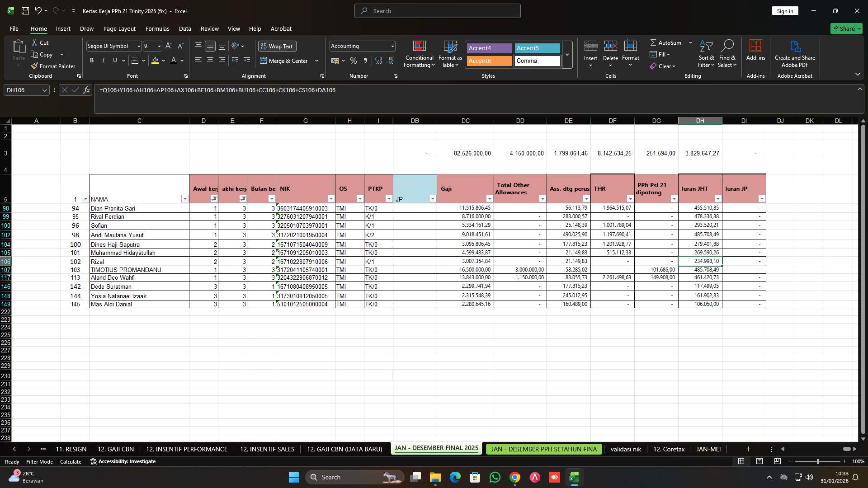Click Increase Decimal icon

pos(378,60)
